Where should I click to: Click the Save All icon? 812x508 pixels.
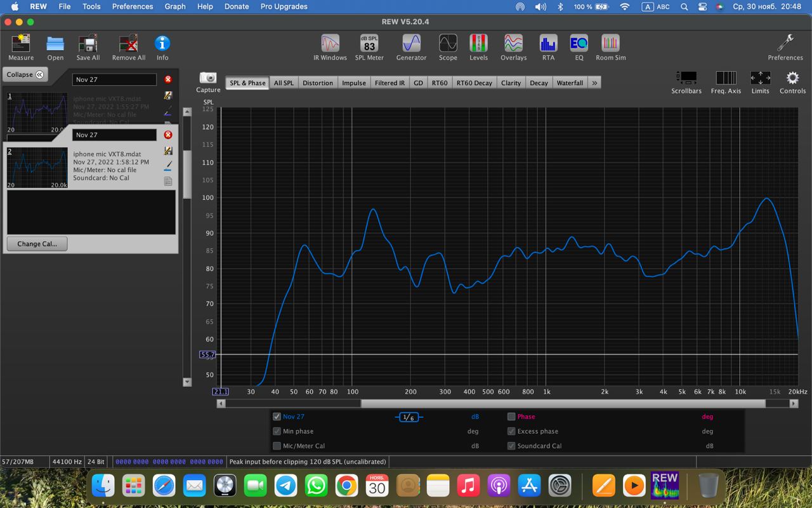click(x=88, y=43)
